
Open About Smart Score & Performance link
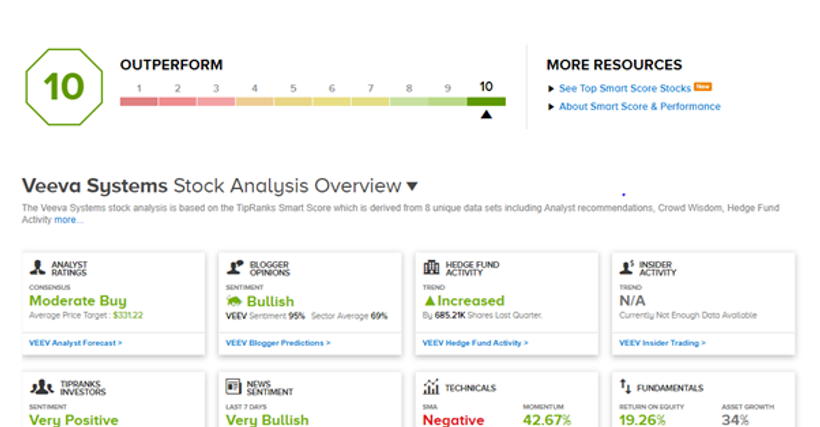tap(639, 106)
